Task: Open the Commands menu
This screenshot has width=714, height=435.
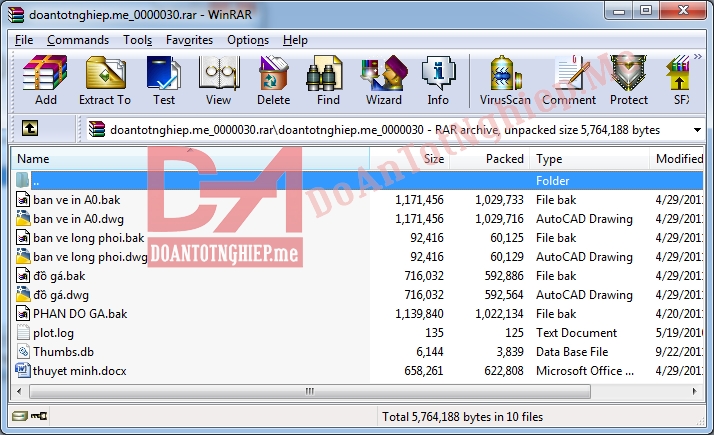Action: click(x=78, y=40)
